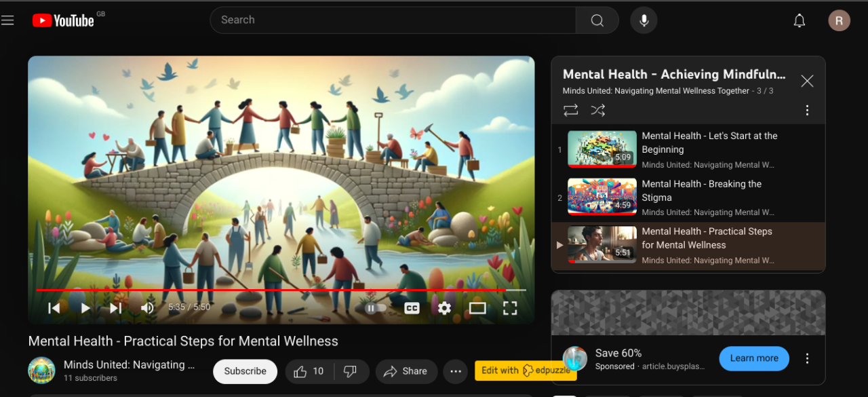Skip to the previous video
868x397 pixels.
54,308
